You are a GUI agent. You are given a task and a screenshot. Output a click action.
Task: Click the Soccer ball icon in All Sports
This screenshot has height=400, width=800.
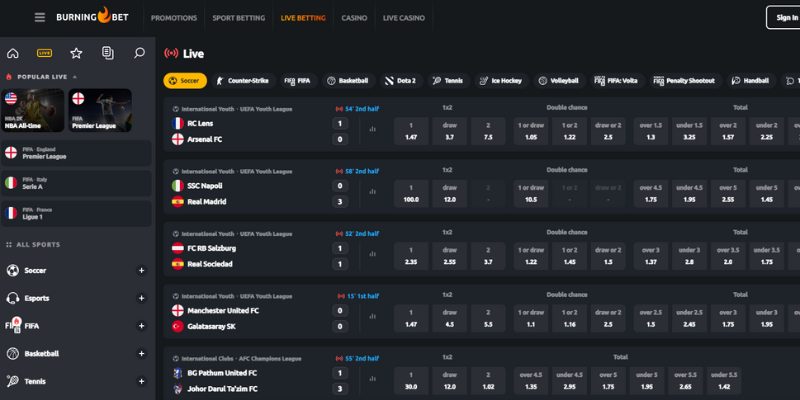tap(13, 270)
